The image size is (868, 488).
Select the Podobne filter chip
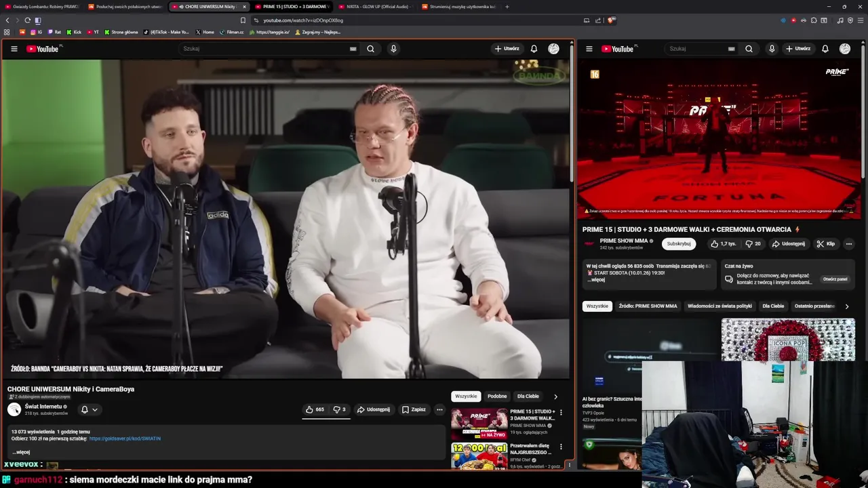point(497,396)
